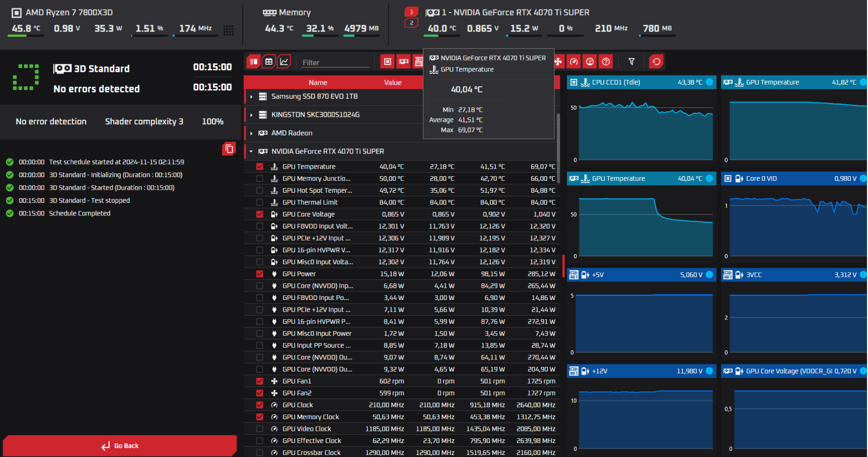Viewport: 868px width, 457px height.
Task: Click in the Filter text field
Action: pos(336,62)
